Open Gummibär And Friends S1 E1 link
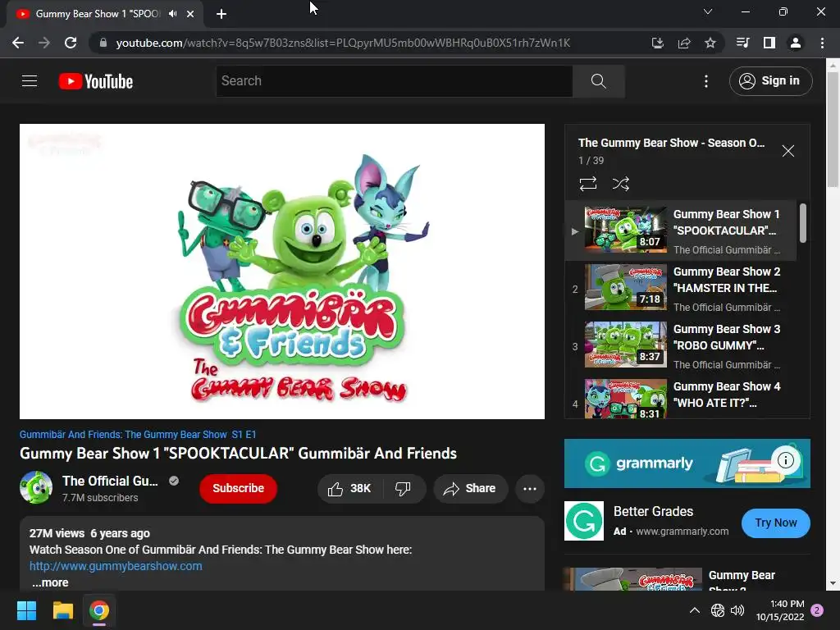Image resolution: width=840 pixels, height=630 pixels. 138,435
